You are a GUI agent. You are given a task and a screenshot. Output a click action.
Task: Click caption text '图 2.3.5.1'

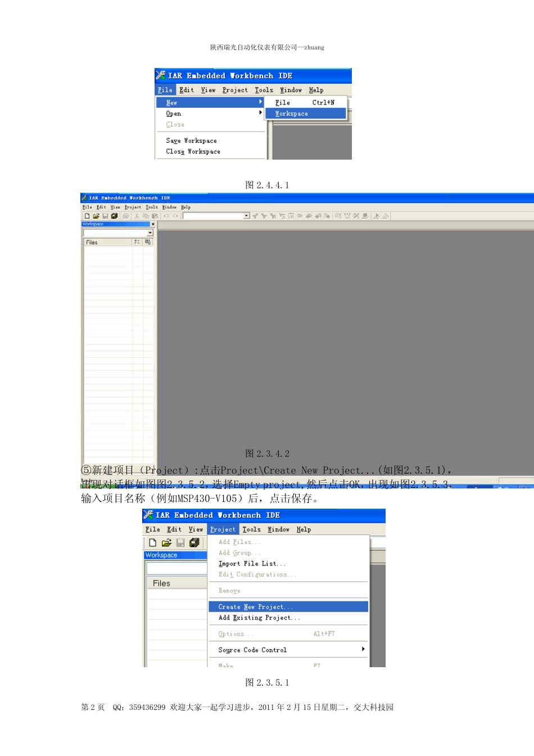pyautogui.click(x=267, y=682)
